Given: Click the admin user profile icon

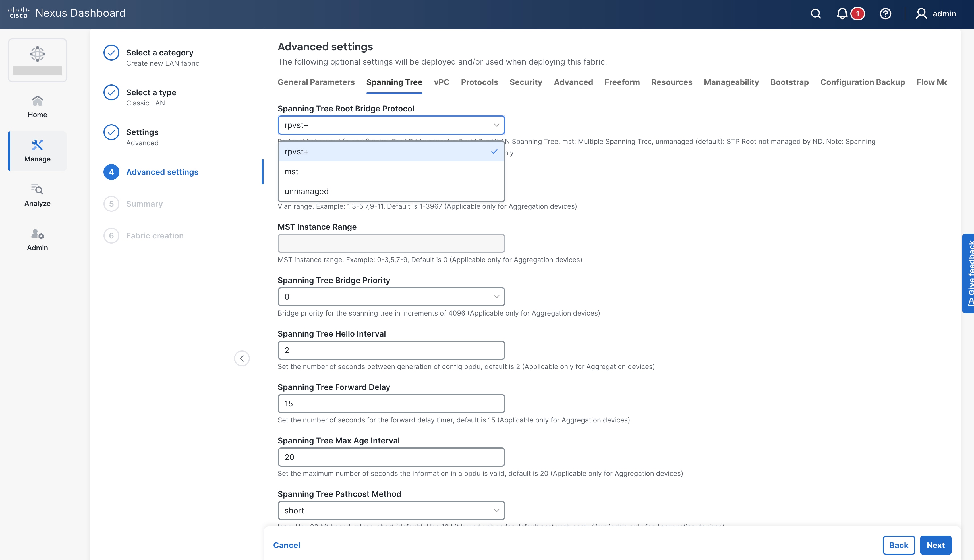Looking at the screenshot, I should [922, 13].
